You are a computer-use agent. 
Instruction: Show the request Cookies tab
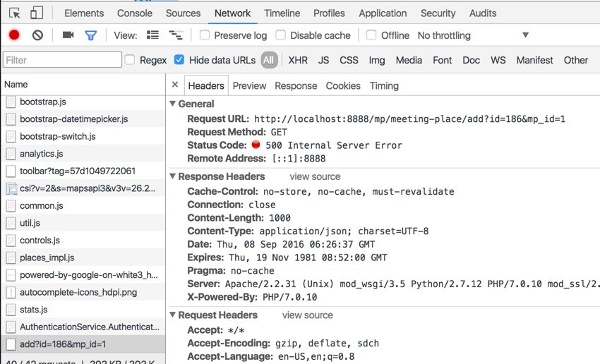point(343,86)
